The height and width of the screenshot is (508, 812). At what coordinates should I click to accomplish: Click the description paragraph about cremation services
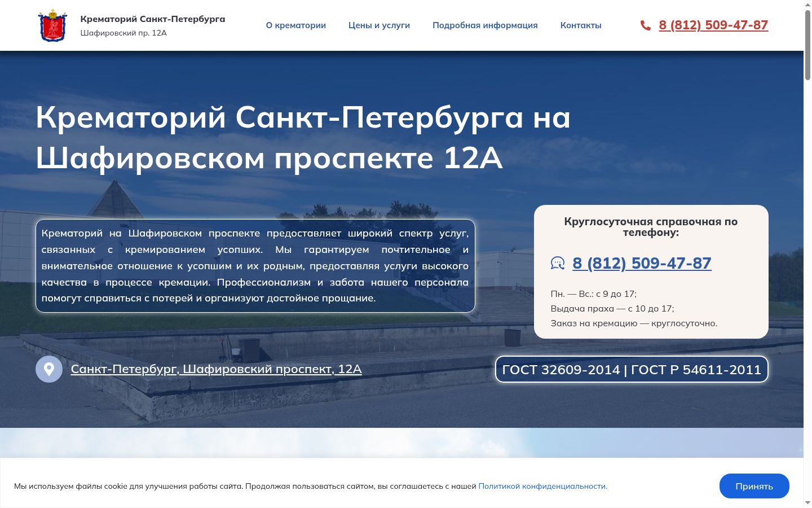pyautogui.click(x=255, y=266)
